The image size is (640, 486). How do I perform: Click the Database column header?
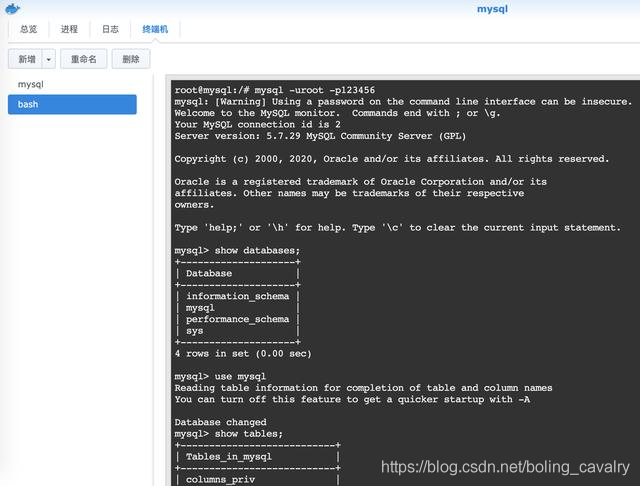(209, 273)
